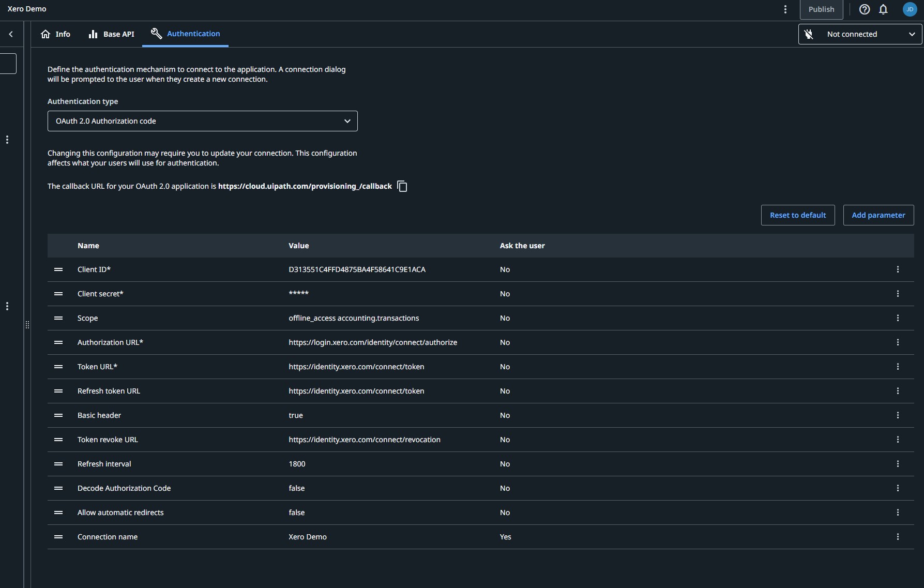Click the collapsed sidebar input box

coord(8,64)
